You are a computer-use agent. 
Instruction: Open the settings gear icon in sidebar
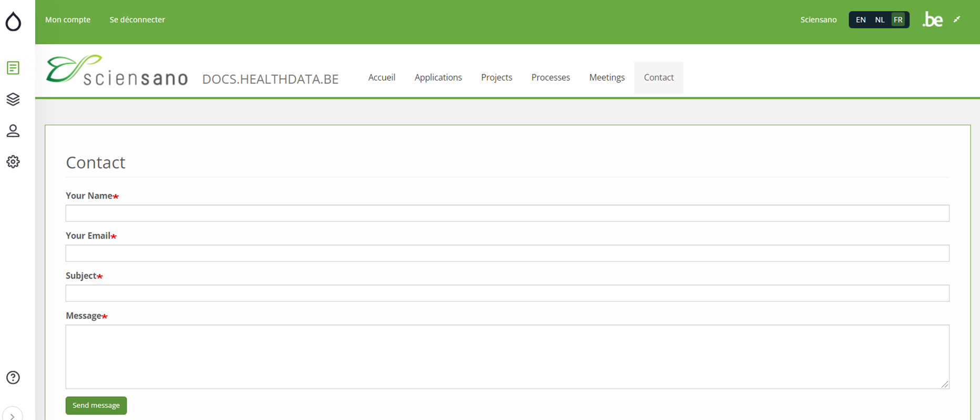(13, 161)
